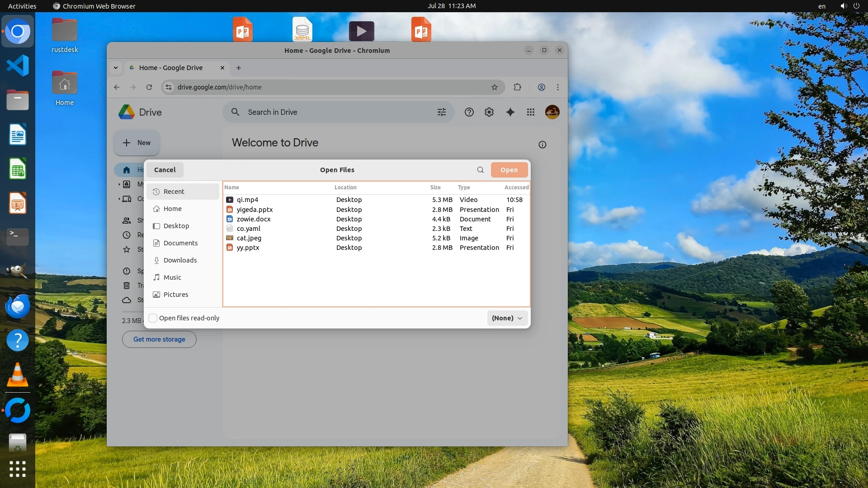Select the yigeda.pptx file in the list
The height and width of the screenshot is (488, 868).
coord(255,210)
